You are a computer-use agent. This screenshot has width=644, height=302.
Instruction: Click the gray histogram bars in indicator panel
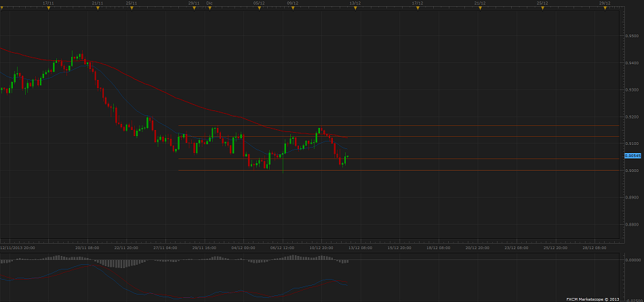68,258
